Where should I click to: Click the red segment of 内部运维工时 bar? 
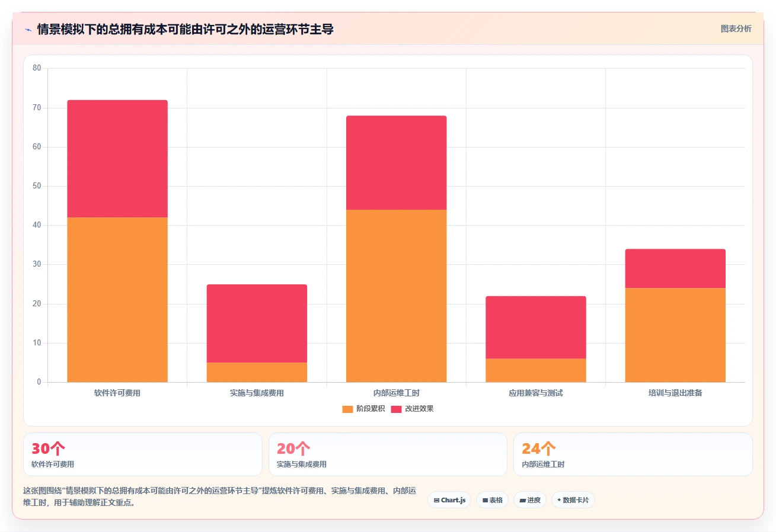coord(397,163)
